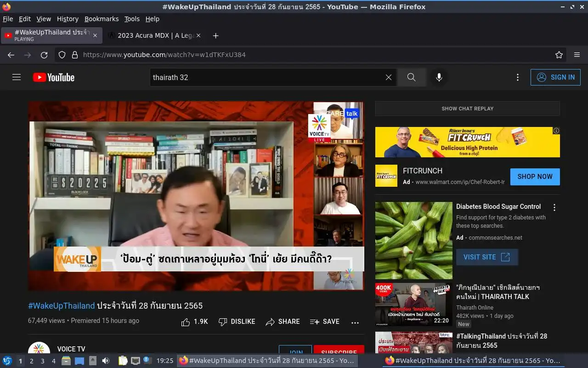View site security padlock info

pos(75,55)
